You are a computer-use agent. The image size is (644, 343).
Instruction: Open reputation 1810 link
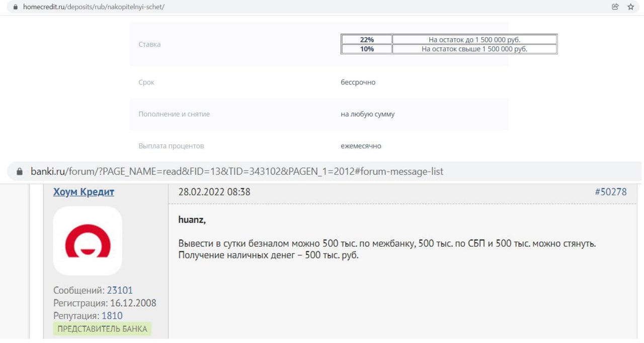112,316
